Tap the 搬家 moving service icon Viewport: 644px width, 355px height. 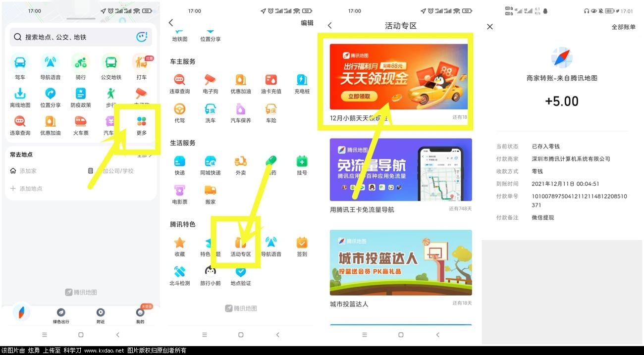coord(210,190)
